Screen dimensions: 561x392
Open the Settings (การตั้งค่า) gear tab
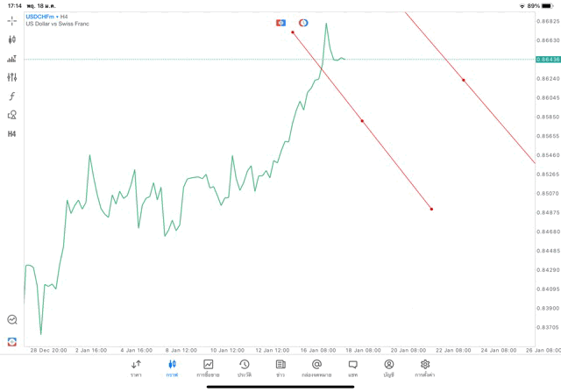425,368
